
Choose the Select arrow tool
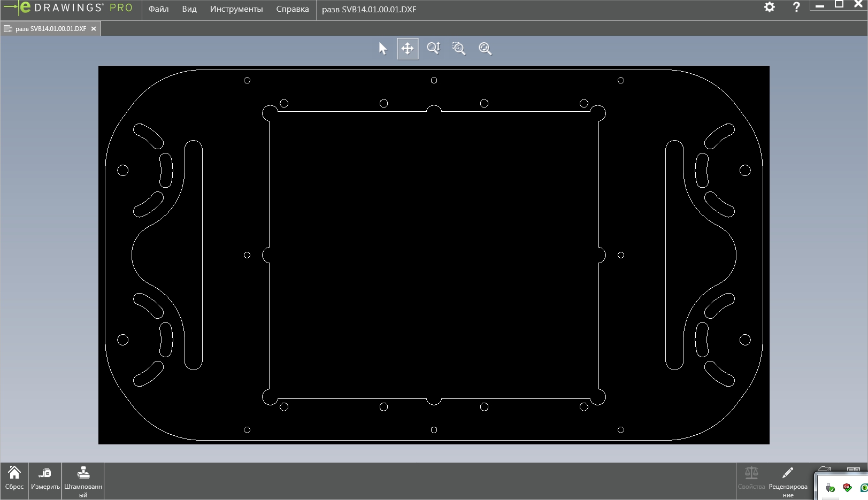382,49
